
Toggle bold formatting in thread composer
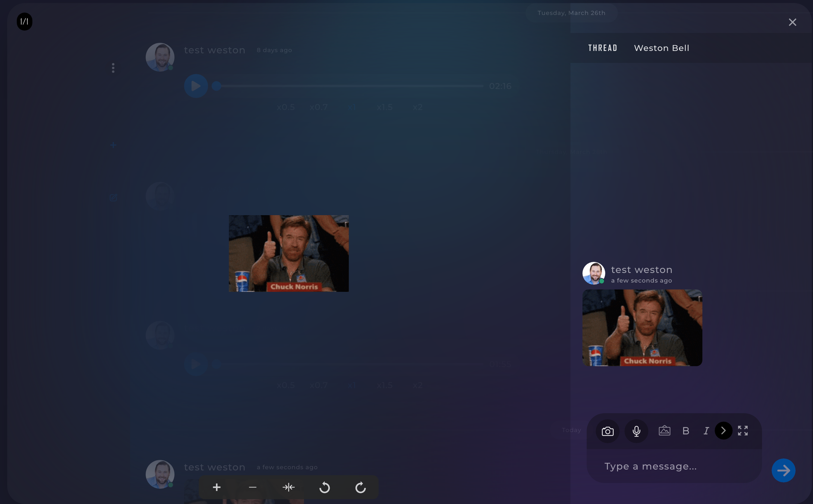coord(686,431)
